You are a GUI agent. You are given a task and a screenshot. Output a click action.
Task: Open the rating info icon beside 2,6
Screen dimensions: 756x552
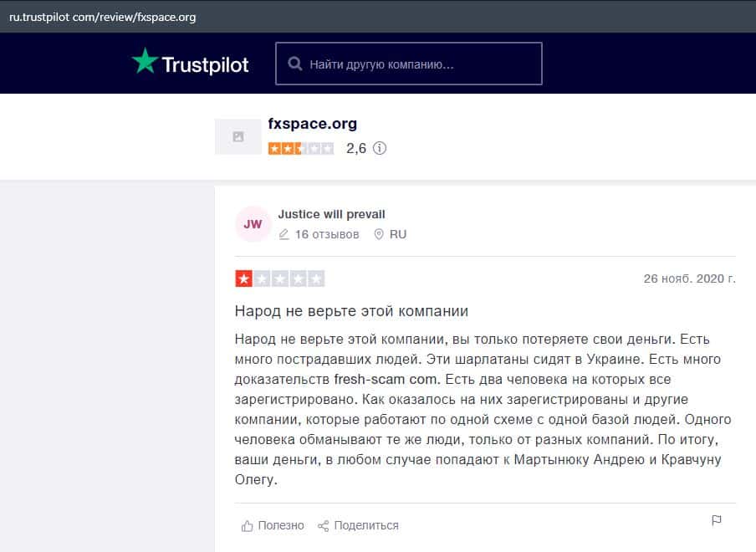pos(380,148)
